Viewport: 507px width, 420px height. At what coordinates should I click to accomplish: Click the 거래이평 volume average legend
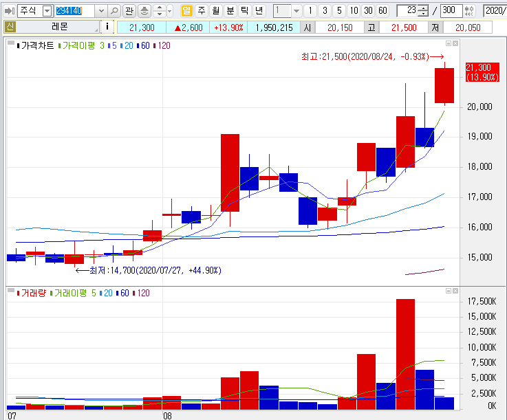tap(68, 293)
